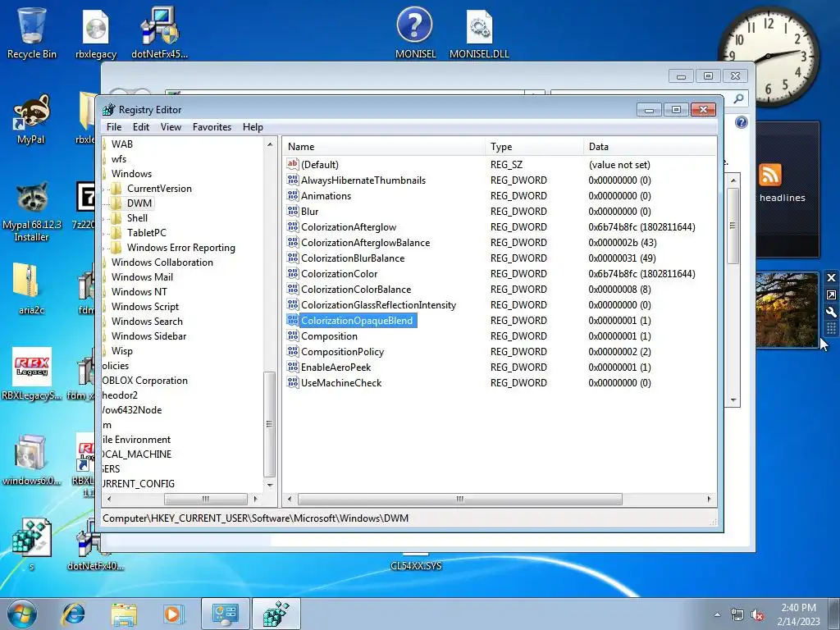Click Registry Editor taskbar button
Image resolution: width=840 pixels, height=630 pixels.
click(276, 614)
